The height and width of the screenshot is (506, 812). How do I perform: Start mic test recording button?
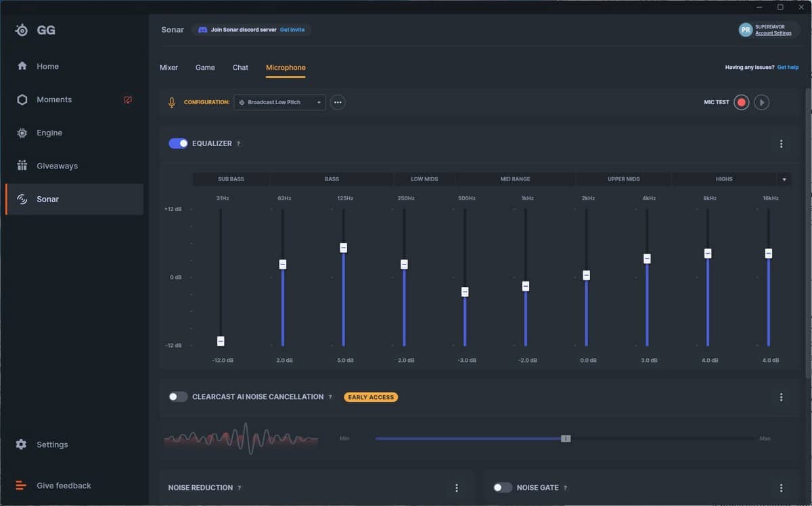(x=742, y=102)
